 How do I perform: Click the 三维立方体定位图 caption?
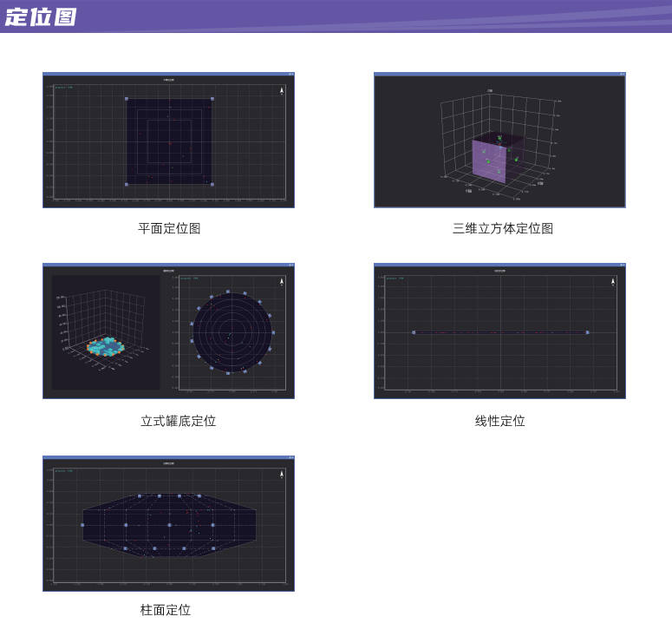click(x=502, y=228)
